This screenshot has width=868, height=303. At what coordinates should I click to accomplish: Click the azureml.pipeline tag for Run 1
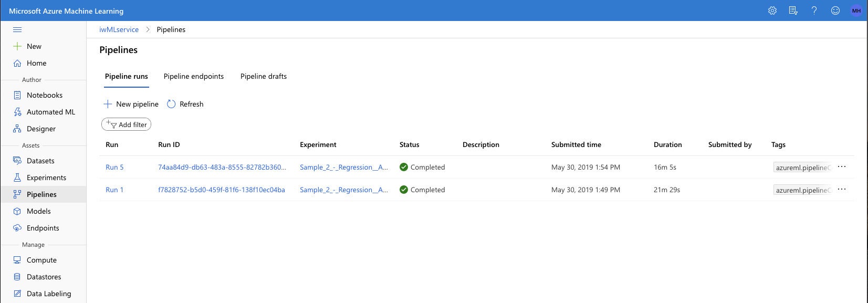803,190
